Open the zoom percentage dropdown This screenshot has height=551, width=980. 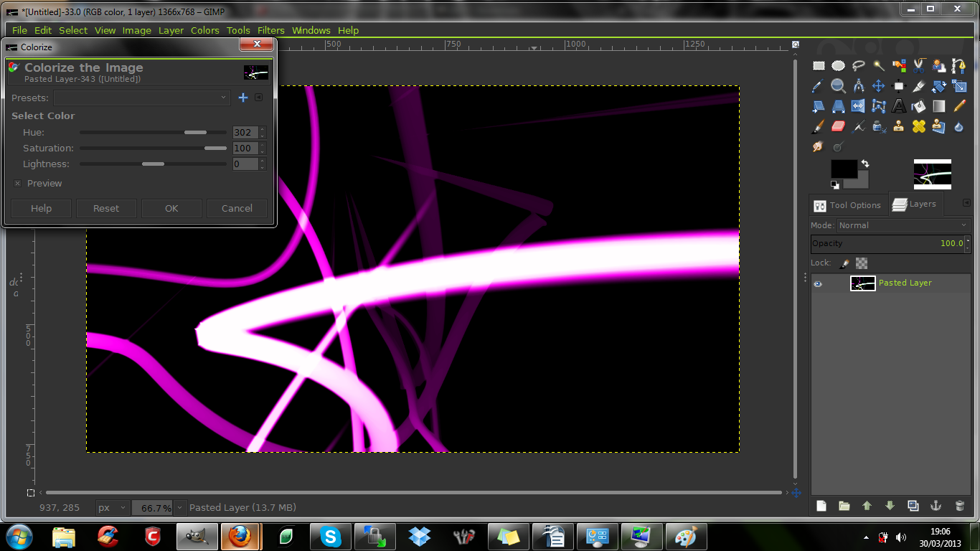click(x=180, y=507)
